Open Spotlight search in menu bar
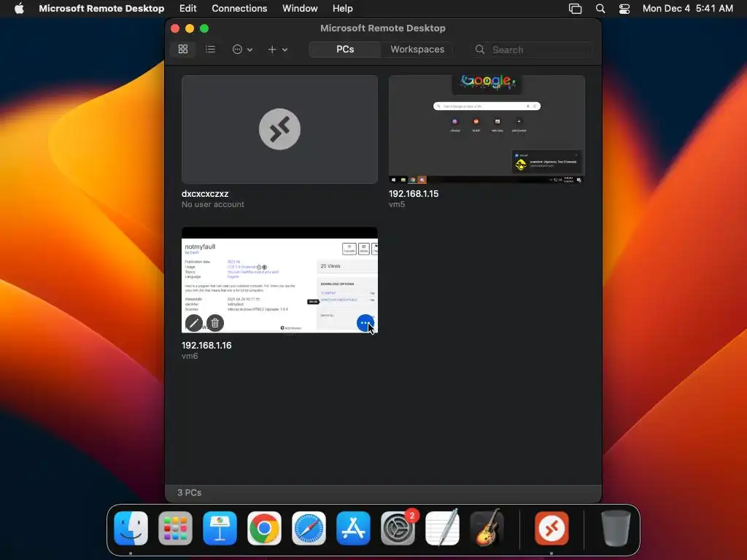 (x=600, y=9)
